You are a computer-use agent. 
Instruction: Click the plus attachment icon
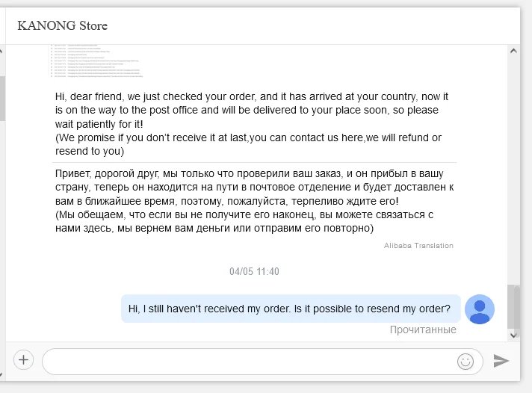(24, 360)
